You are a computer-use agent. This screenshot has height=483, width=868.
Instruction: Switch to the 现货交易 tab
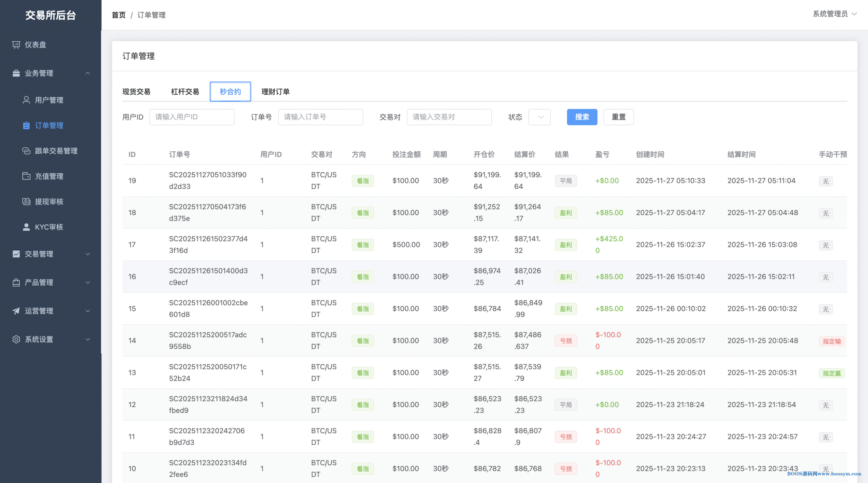136,92
